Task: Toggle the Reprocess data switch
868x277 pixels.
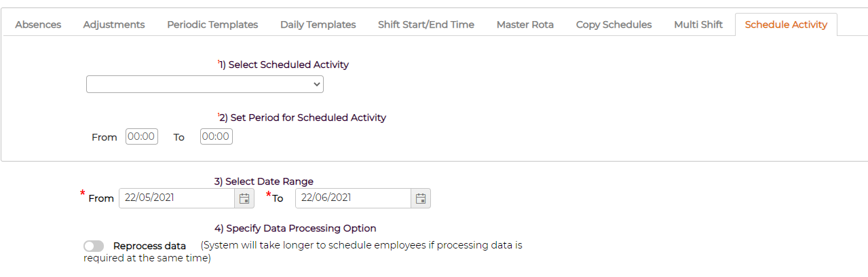Action: point(94,246)
